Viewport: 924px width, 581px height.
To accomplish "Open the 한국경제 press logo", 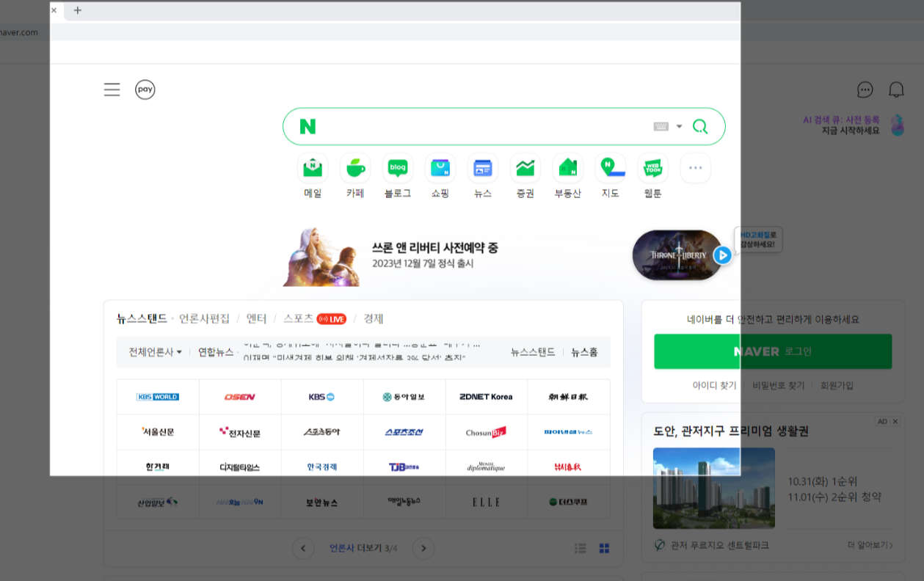I will coord(322,467).
